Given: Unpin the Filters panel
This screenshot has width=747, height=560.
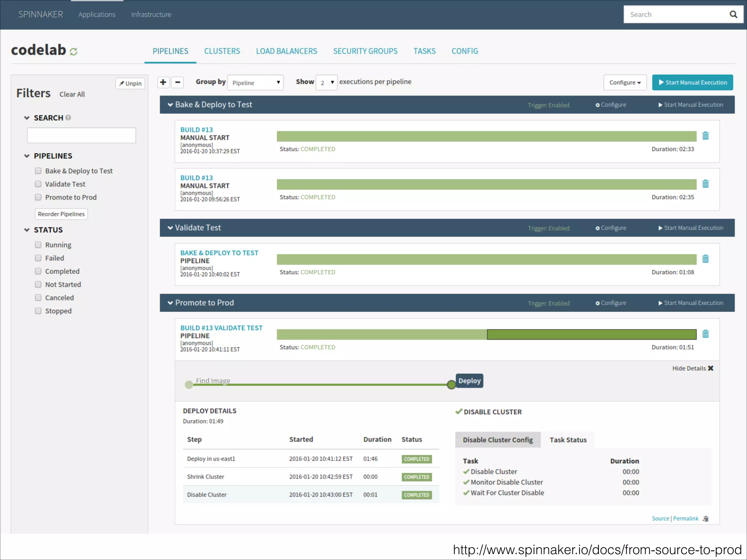Looking at the screenshot, I should (x=130, y=83).
